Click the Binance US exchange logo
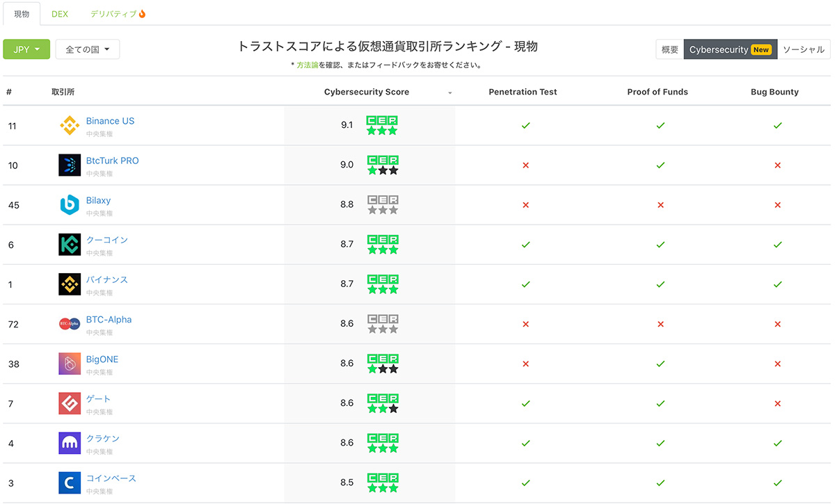Screen dimensions: 835x504 70,125
